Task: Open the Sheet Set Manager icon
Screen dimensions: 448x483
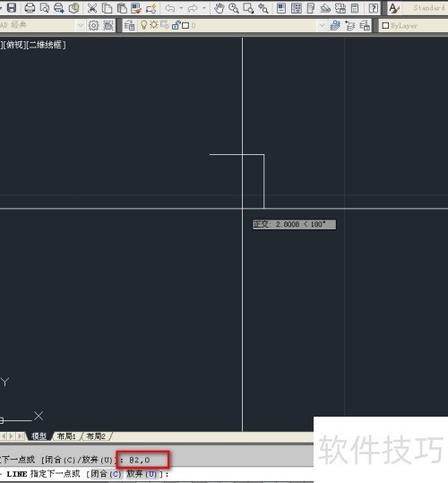Action: 325,8
